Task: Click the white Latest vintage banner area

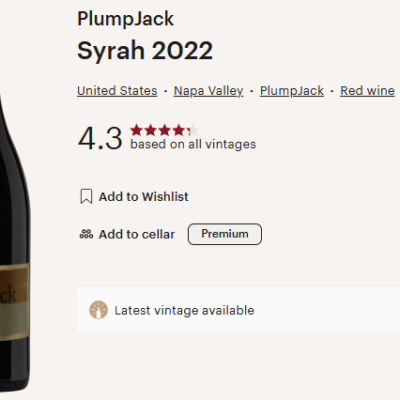Action: tap(238, 310)
